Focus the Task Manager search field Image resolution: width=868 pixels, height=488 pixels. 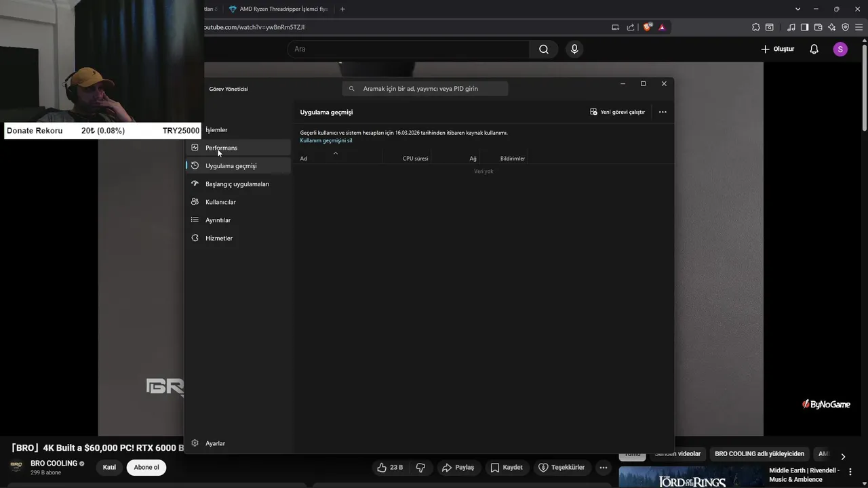[425, 89]
